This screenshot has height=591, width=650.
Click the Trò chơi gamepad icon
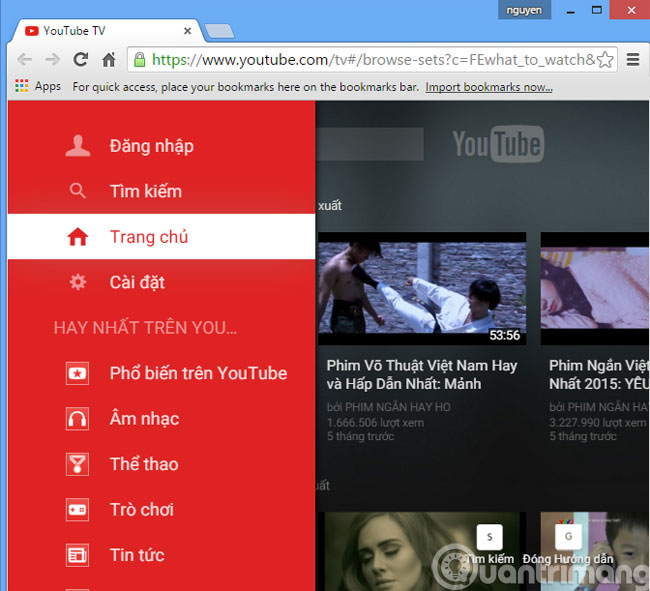[x=77, y=509]
